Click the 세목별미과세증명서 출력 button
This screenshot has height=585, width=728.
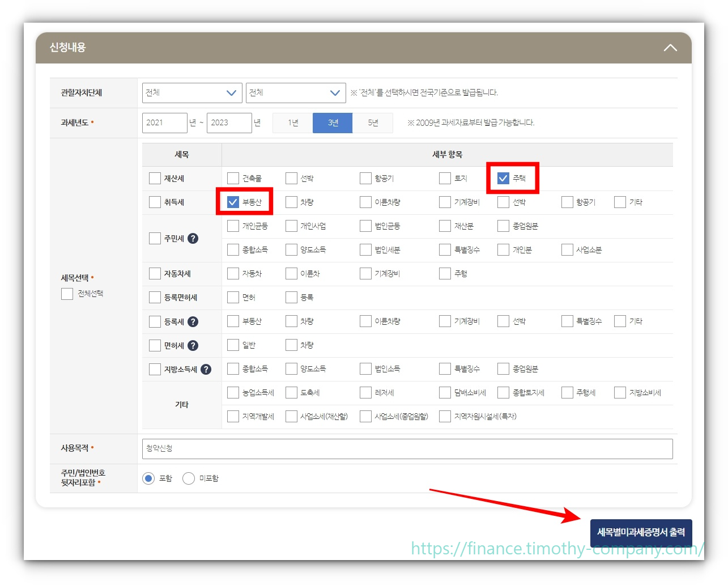click(x=641, y=533)
